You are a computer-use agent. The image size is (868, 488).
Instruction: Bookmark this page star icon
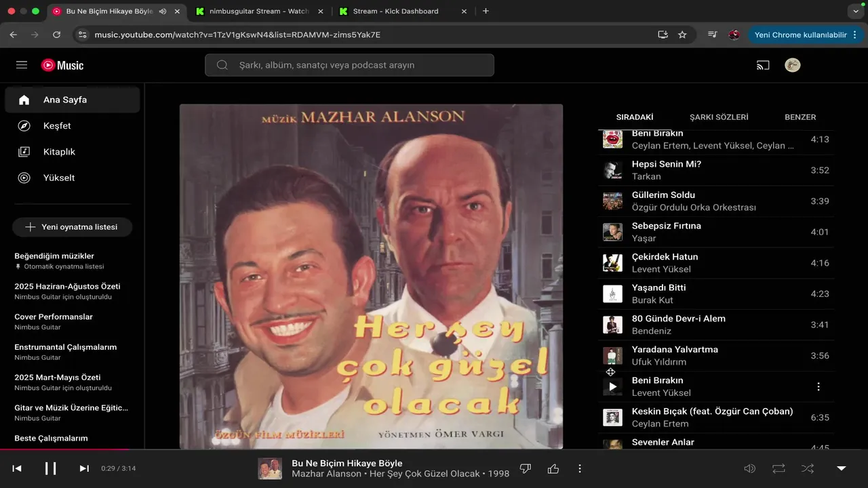point(682,35)
